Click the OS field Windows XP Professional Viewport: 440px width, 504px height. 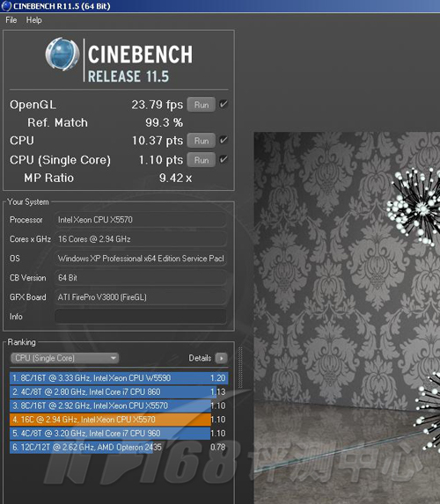[x=141, y=259]
